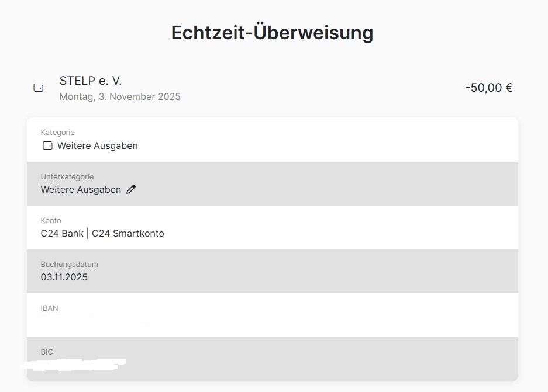Click the BIC label
Screen dimensions: 548x392
point(47,352)
